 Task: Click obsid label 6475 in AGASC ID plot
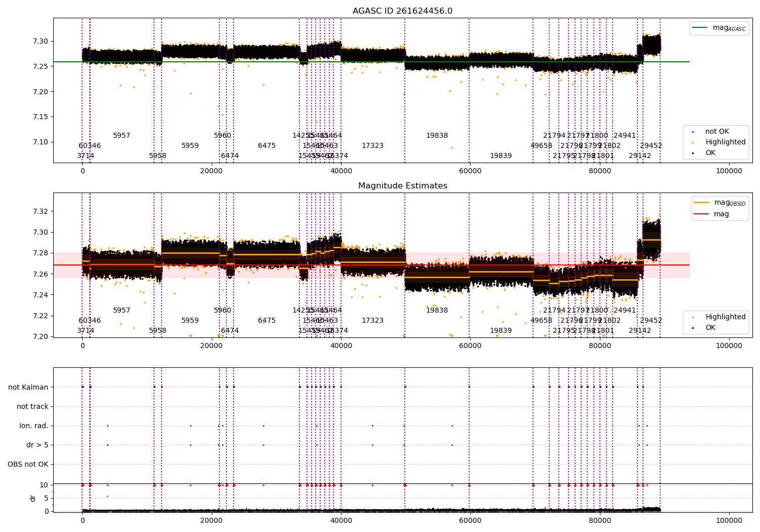pos(267,146)
